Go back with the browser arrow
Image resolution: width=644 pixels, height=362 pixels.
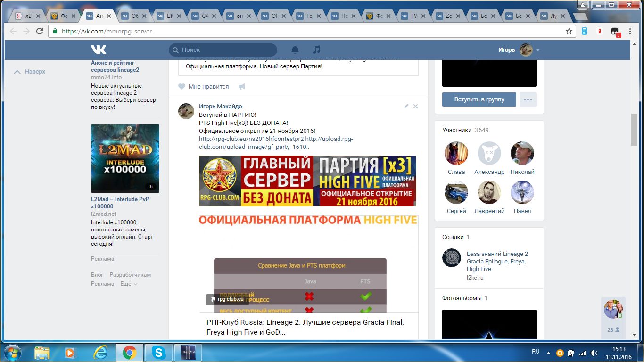click(13, 32)
